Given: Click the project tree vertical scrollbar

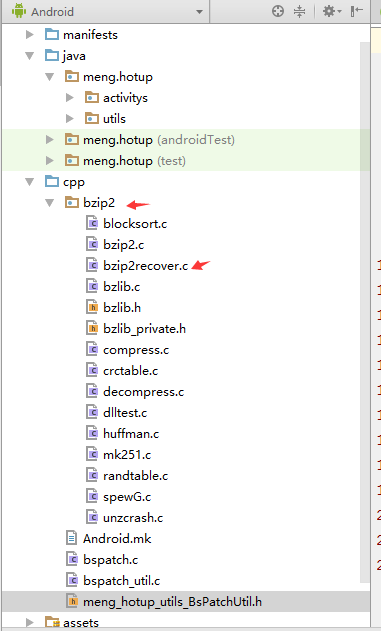Looking at the screenshot, I should 365,312.
